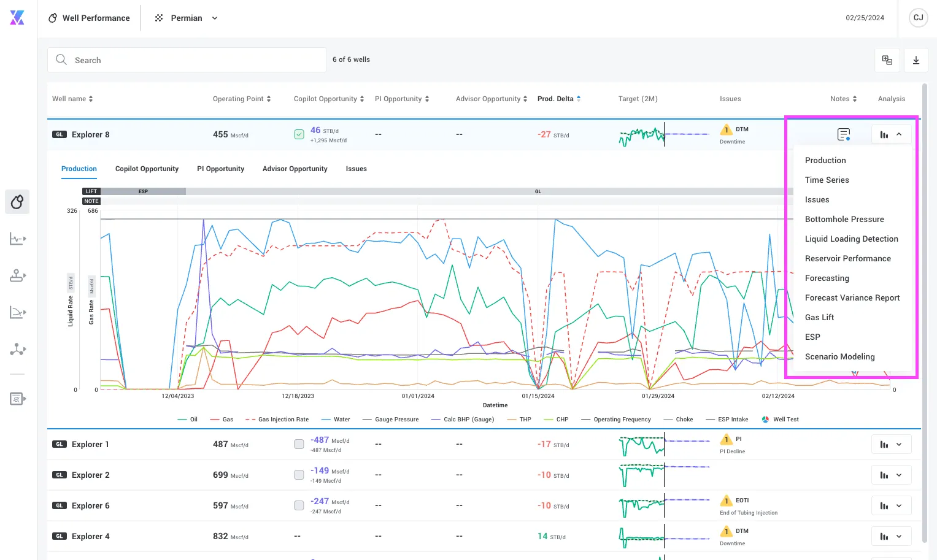Choose Forecast Variance Report menu item

(852, 297)
